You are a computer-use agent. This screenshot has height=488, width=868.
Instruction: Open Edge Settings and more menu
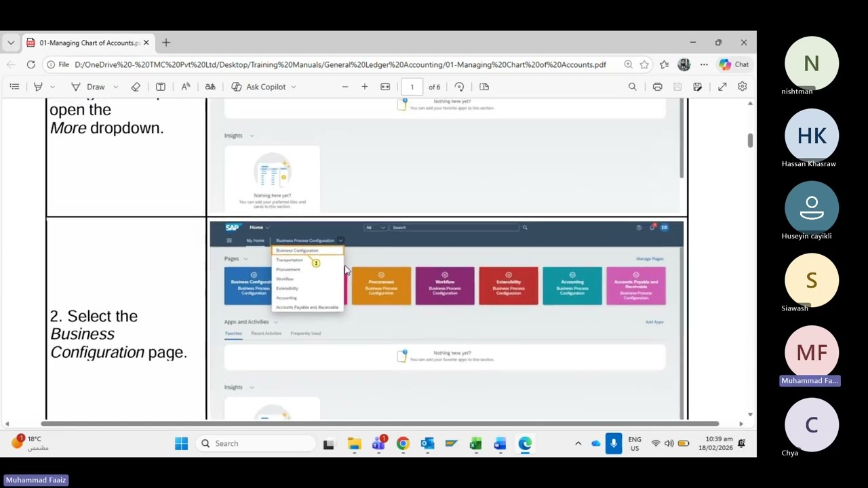(x=704, y=64)
